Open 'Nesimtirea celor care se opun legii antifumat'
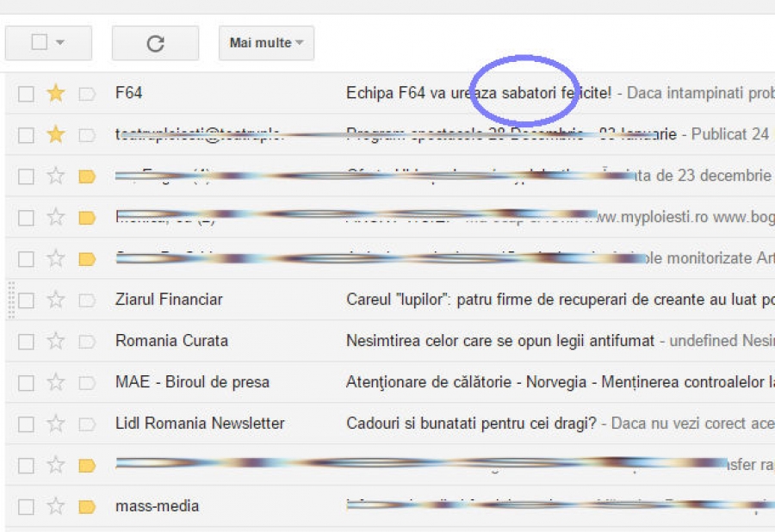 500,341
